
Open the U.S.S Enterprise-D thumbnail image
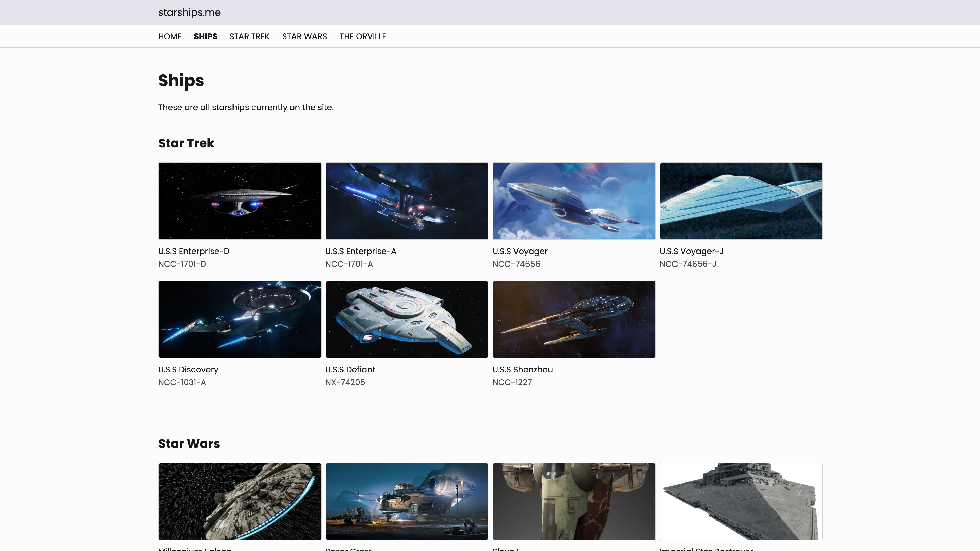click(x=240, y=201)
